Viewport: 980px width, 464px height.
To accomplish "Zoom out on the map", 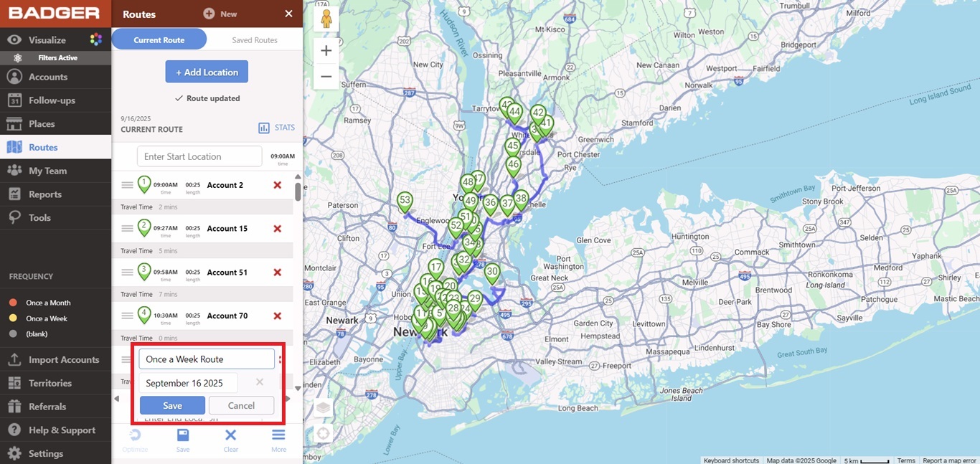I will click(x=326, y=76).
